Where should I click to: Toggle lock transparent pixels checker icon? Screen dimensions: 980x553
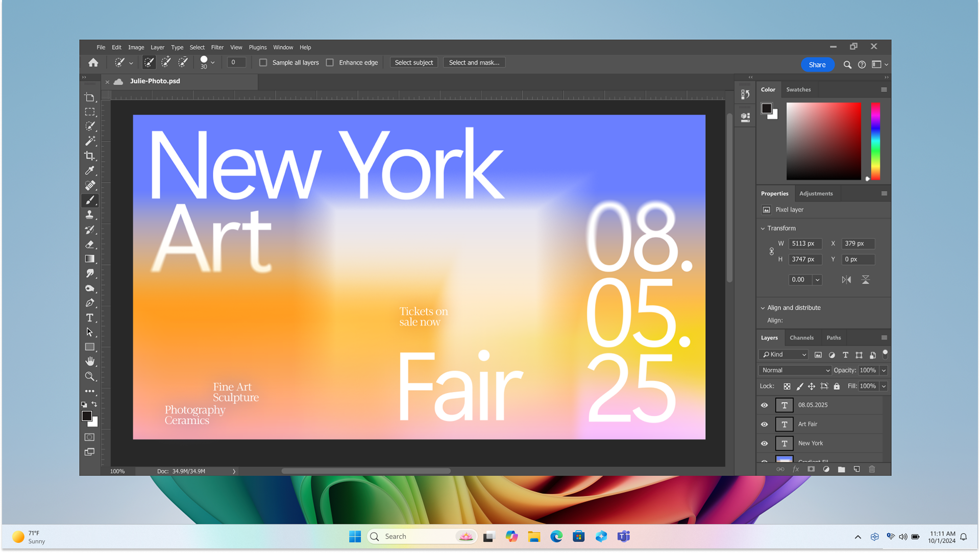coord(787,386)
